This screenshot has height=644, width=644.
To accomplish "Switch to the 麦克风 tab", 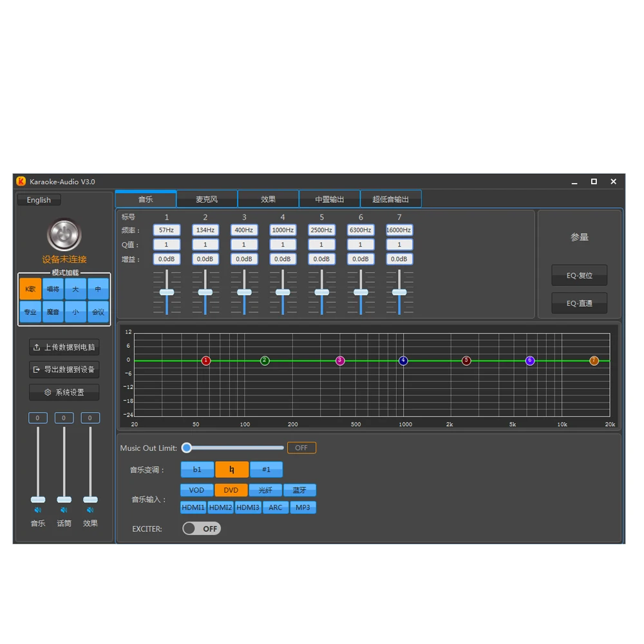I will 207,199.
